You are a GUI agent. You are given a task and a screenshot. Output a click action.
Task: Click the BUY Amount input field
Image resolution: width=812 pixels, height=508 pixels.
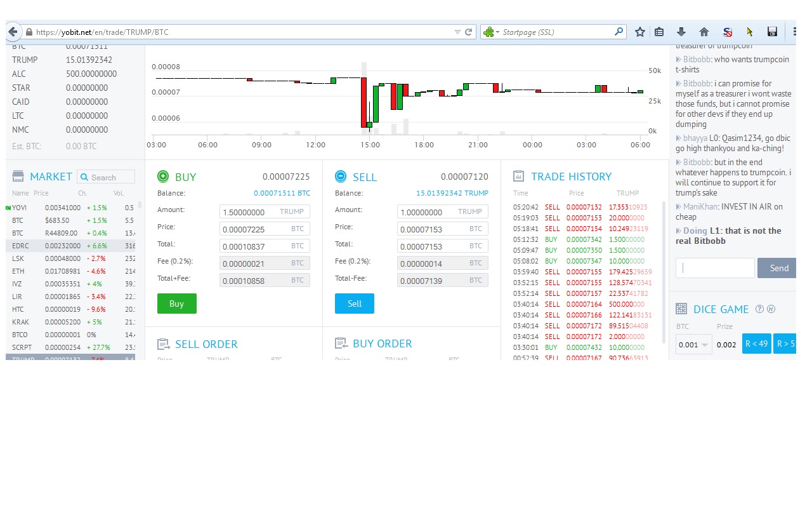click(x=265, y=212)
